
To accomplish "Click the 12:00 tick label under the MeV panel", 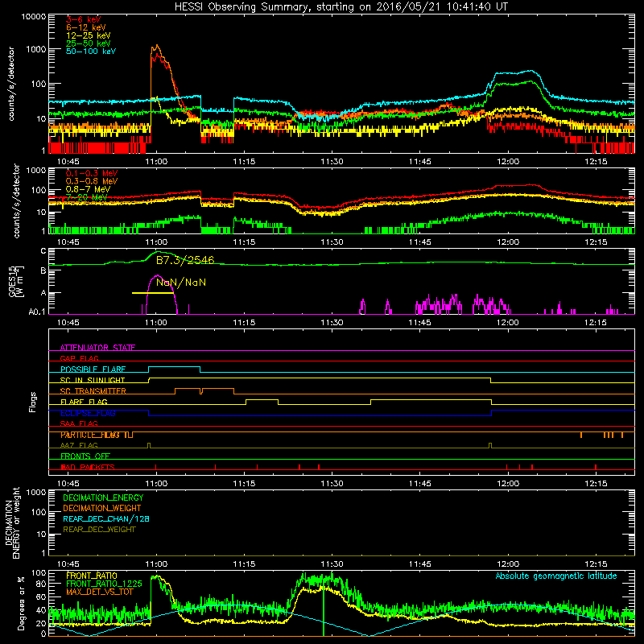I will coord(508,242).
